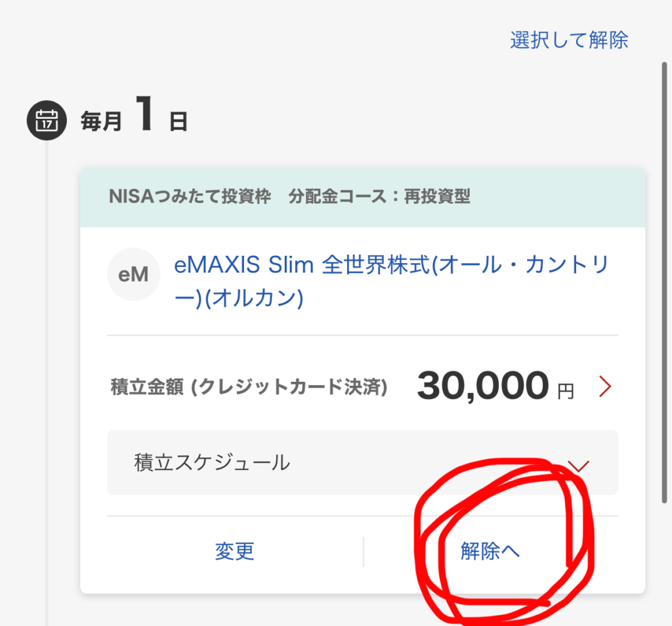Click the NISAつみたて投資枠 label
Image resolution: width=672 pixels, height=626 pixels.
pos(190,197)
